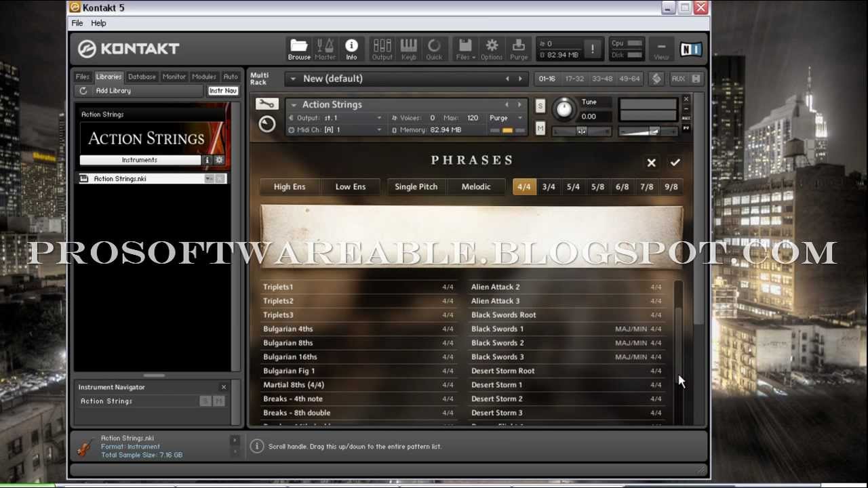
Task: Open the New (default) multi dropdown
Action: (x=293, y=79)
